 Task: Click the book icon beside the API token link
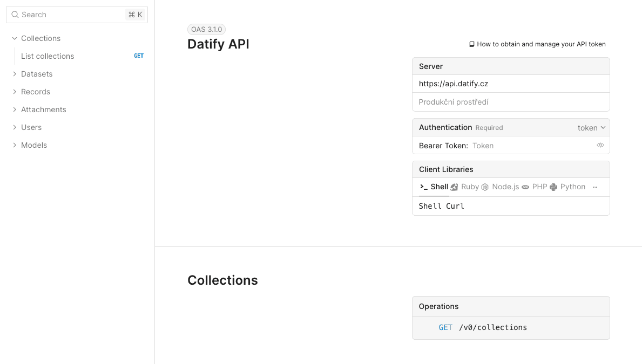click(x=472, y=44)
